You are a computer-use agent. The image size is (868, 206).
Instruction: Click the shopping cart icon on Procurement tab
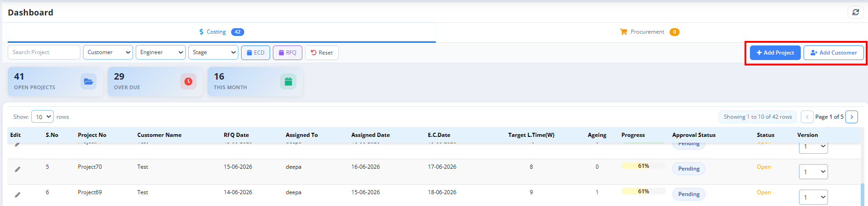tap(624, 32)
